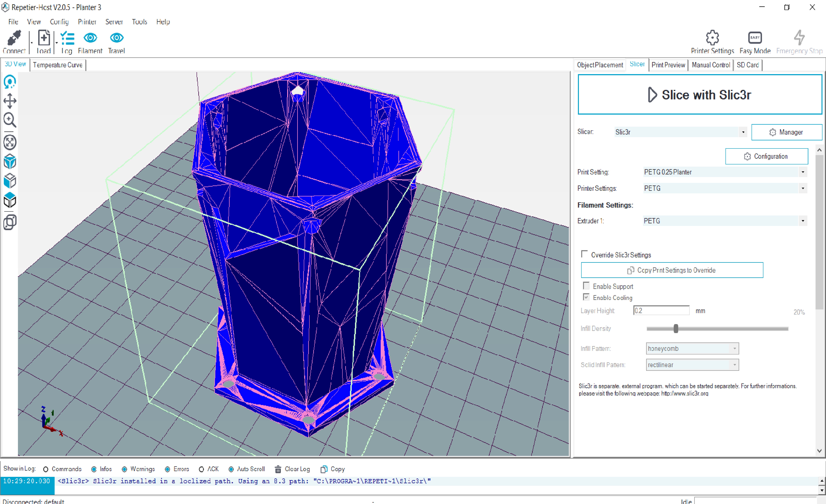This screenshot has height=504, width=826.
Task: Switch to SD Card tab
Action: (x=748, y=65)
